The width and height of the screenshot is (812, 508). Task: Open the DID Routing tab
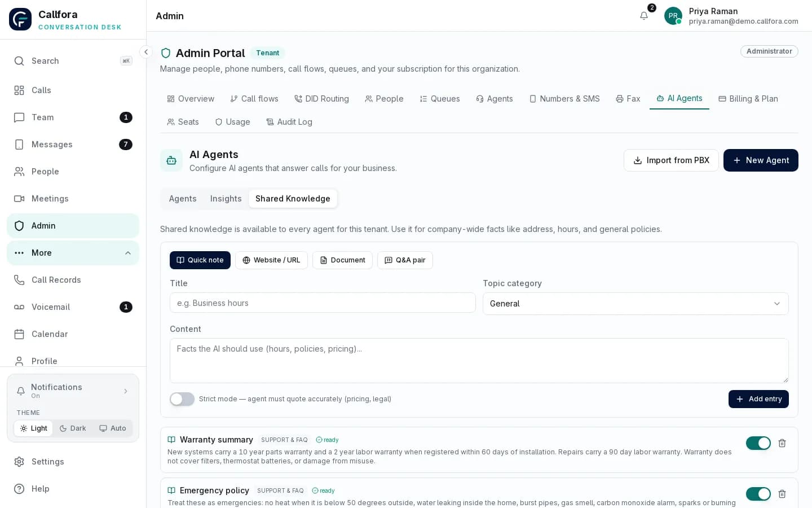[x=321, y=99]
